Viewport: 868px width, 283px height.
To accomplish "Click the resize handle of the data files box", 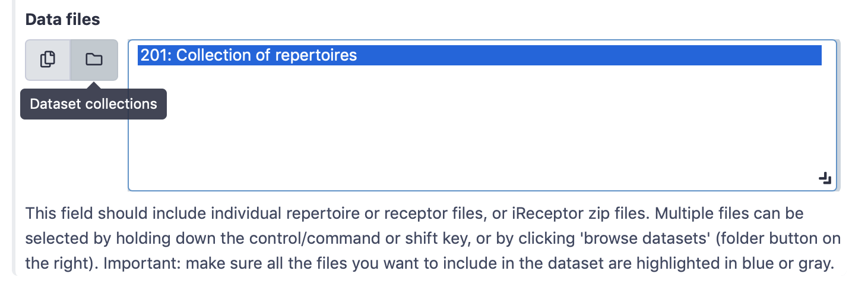I will point(825,178).
